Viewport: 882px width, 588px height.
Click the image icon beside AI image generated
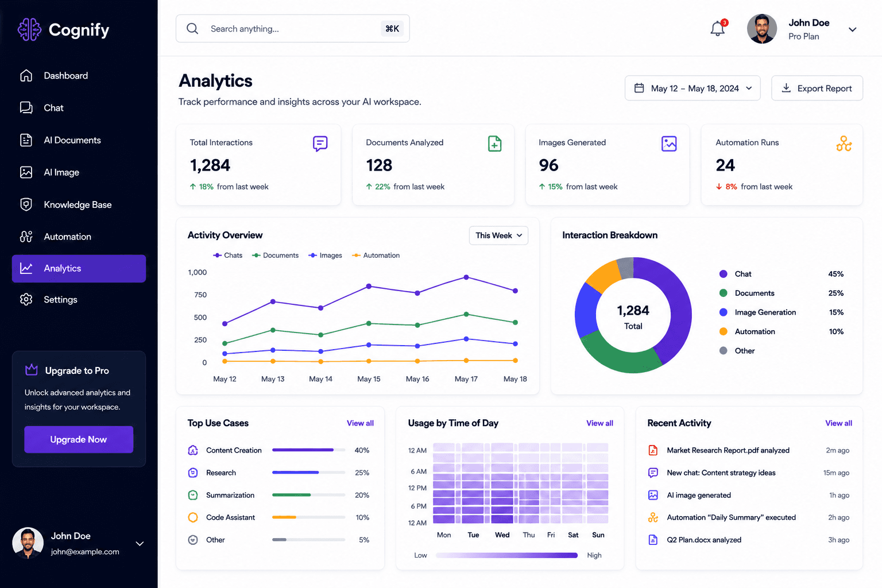(x=653, y=495)
